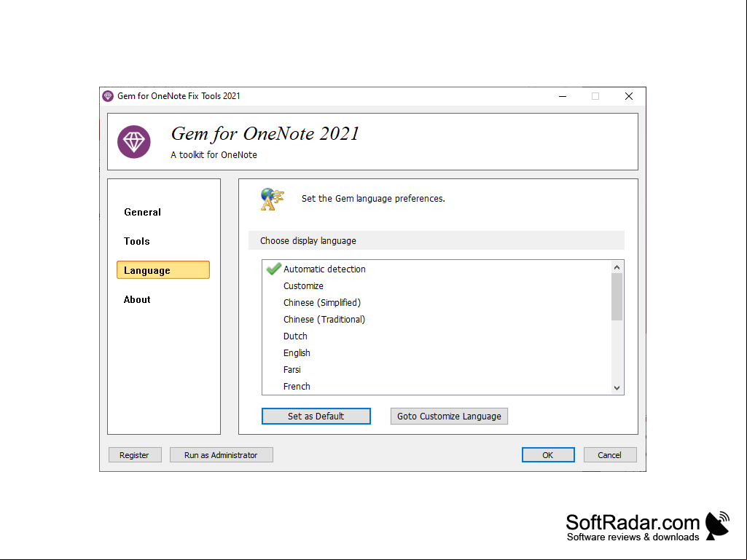Close the Gem Fix Tools window
The height and width of the screenshot is (560, 747).
pyautogui.click(x=629, y=96)
